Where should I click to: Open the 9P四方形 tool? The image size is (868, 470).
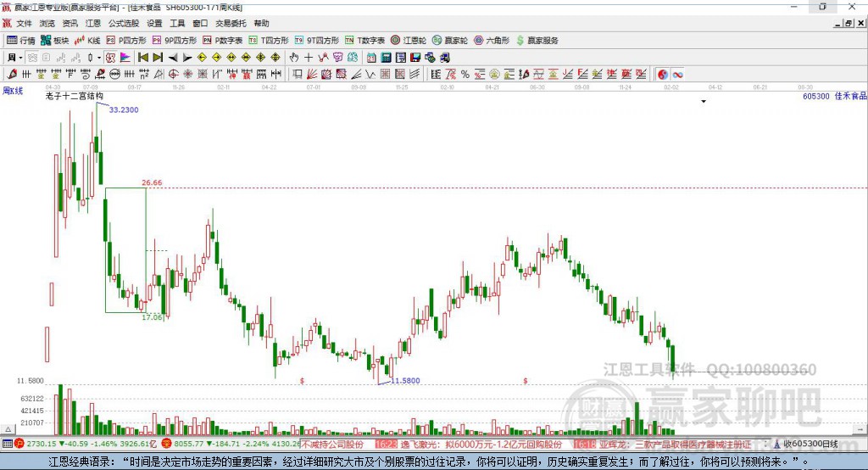175,41
